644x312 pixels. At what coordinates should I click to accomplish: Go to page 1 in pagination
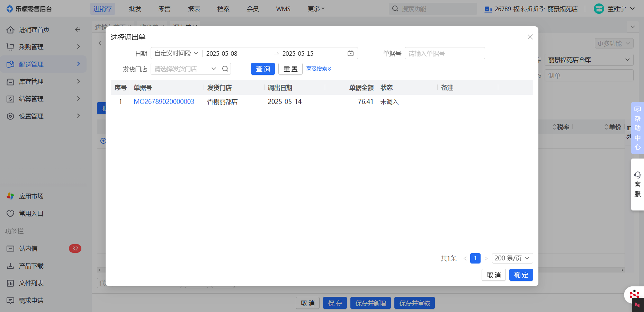click(x=475, y=258)
